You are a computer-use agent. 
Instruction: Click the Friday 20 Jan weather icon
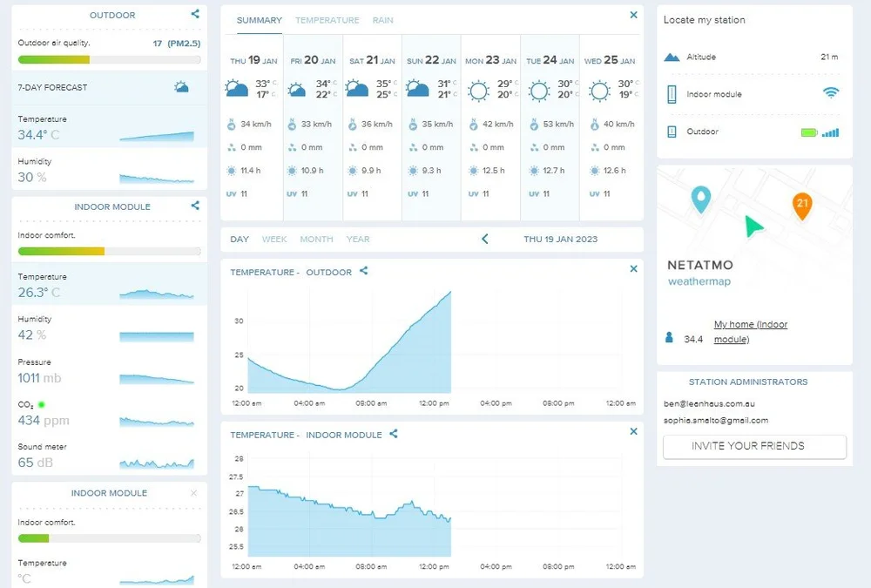tap(297, 90)
